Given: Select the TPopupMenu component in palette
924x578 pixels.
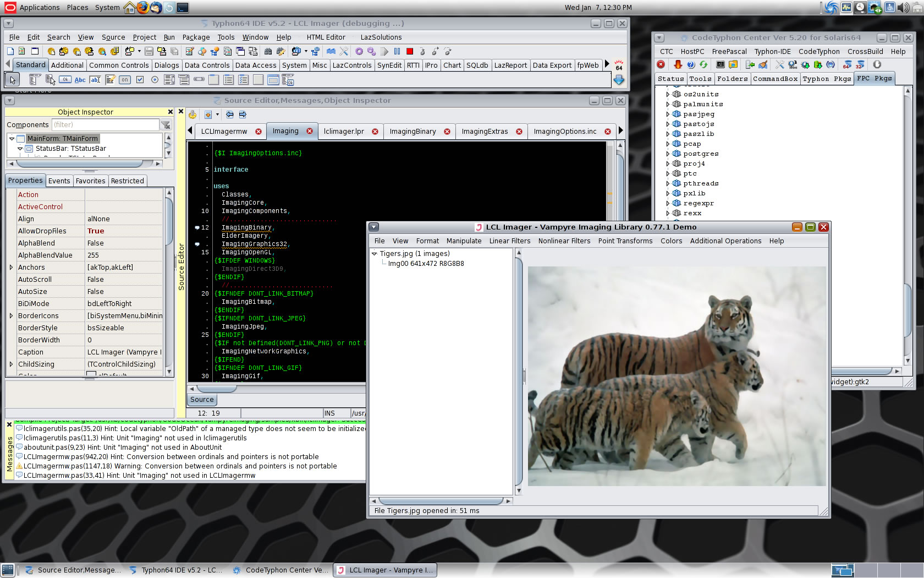Looking at the screenshot, I should [50, 80].
